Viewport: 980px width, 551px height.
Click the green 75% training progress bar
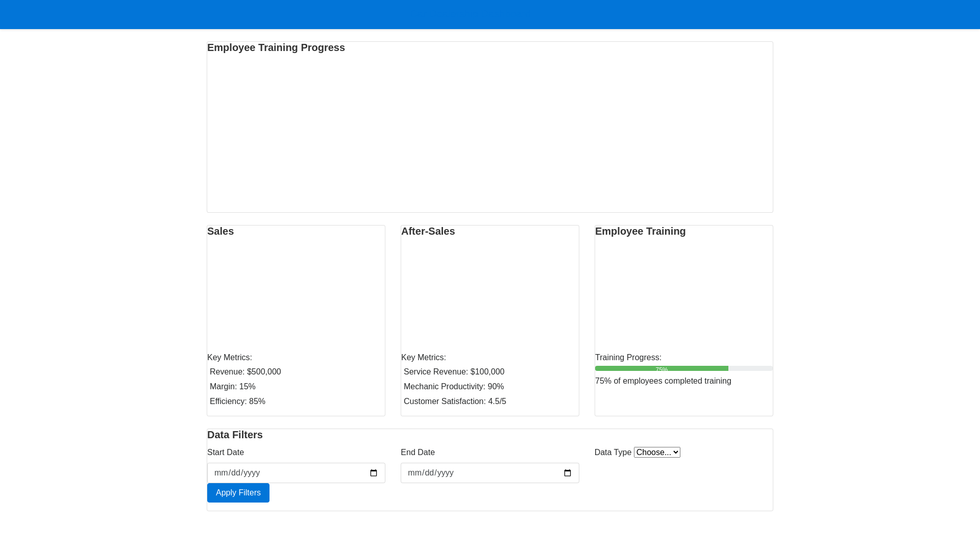(661, 368)
